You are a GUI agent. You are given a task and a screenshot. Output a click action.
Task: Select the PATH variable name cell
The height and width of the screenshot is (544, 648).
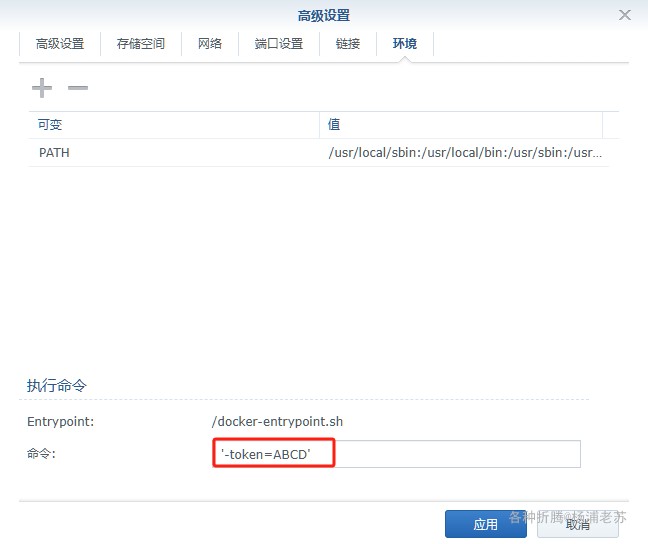click(174, 153)
